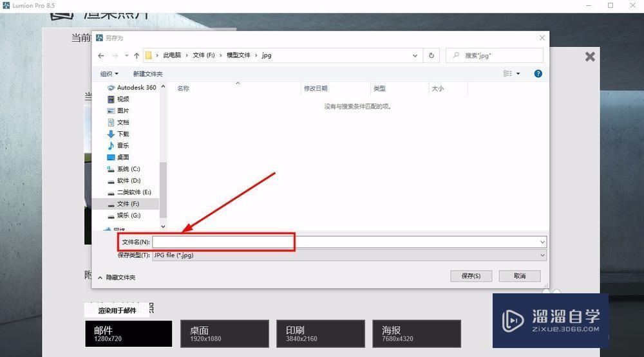The height and width of the screenshot is (357, 644).
Task: Select Autodesk 360 in sidebar
Action: [131, 87]
